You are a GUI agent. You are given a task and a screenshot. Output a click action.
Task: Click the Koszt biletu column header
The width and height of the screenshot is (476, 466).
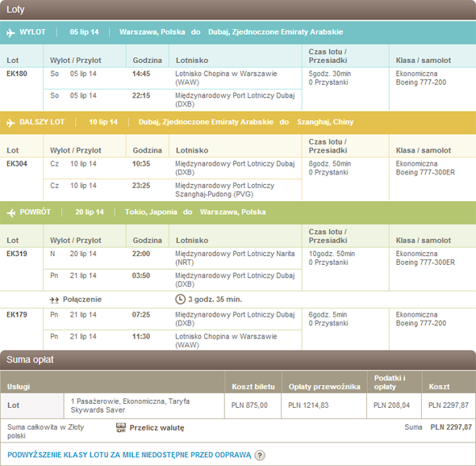(x=253, y=387)
